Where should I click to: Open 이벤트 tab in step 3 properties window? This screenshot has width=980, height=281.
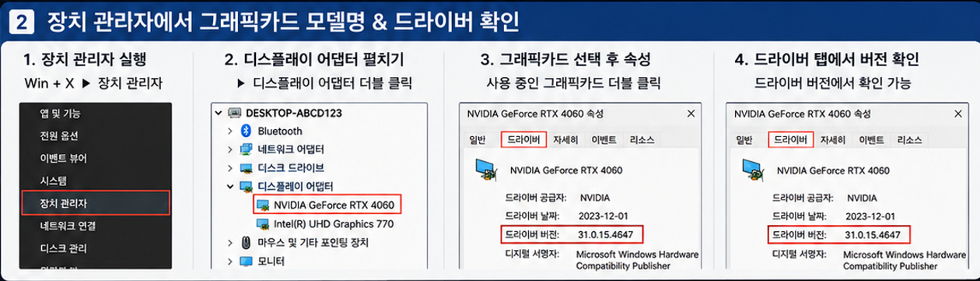coord(604,140)
